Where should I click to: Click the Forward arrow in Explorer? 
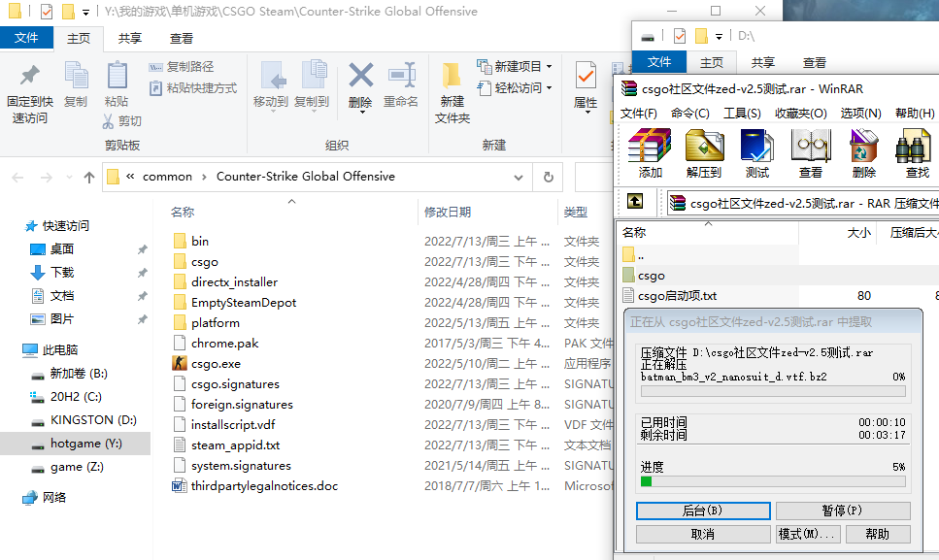click(46, 177)
